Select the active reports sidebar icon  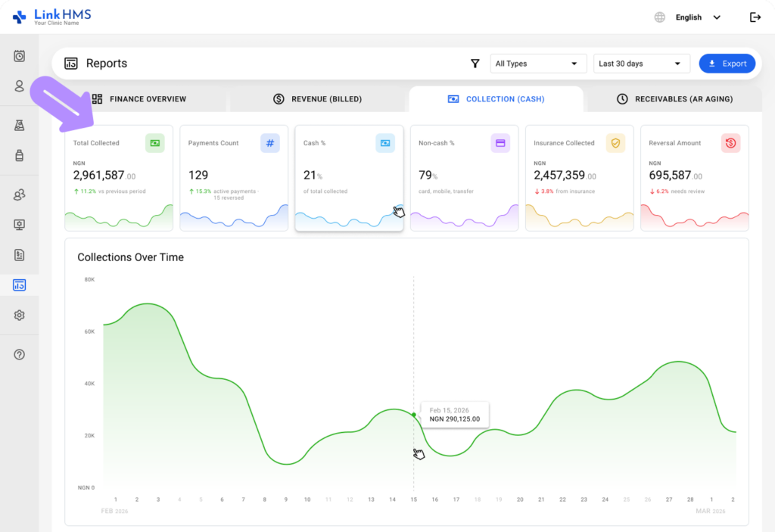[x=19, y=285]
